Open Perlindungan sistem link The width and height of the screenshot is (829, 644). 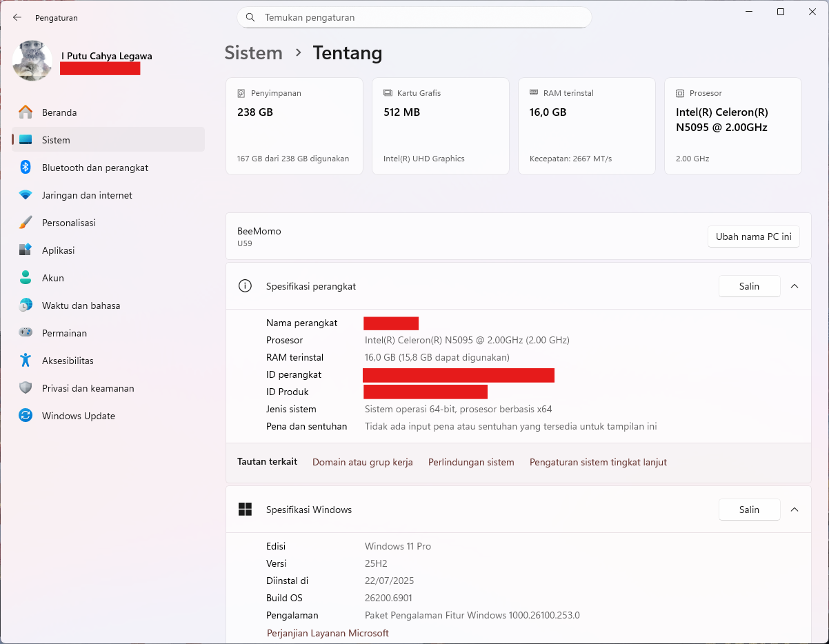[471, 463]
